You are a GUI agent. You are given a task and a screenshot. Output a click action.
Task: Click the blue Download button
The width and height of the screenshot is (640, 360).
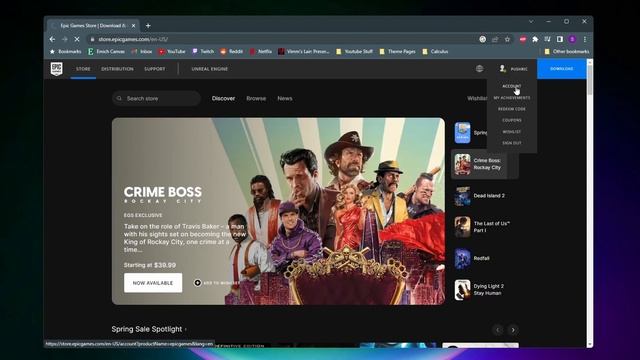click(x=562, y=69)
